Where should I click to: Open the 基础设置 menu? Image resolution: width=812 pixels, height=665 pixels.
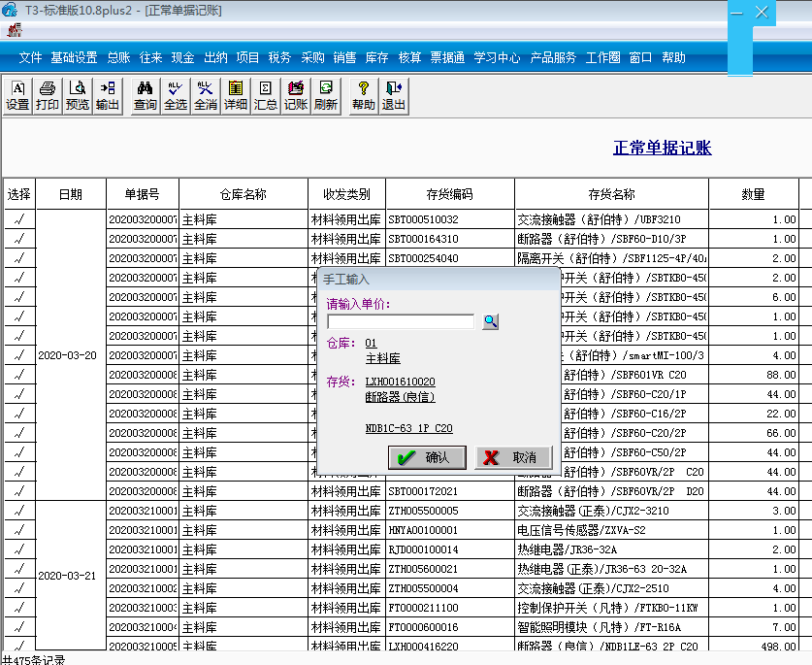point(74,57)
